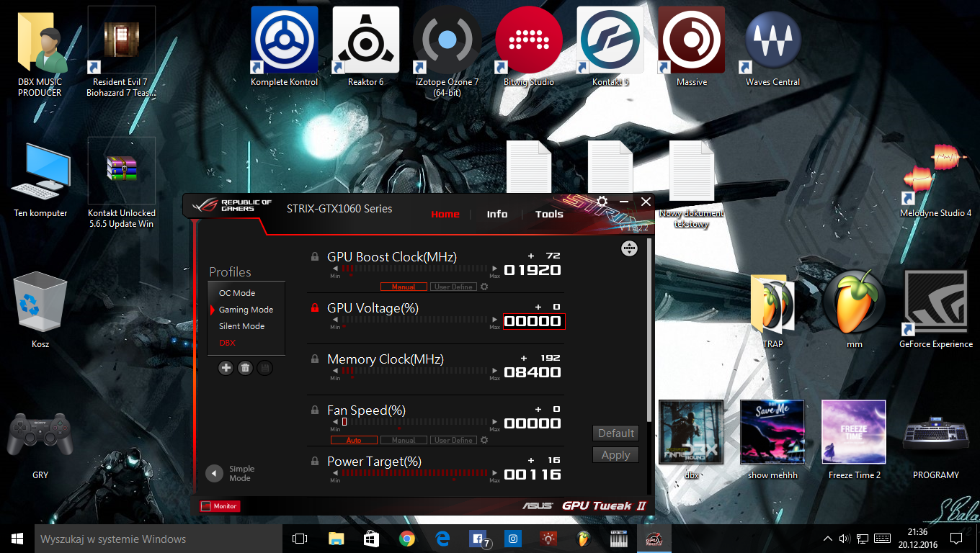
Task: Click the Windows taskbar search box
Action: coord(159,539)
